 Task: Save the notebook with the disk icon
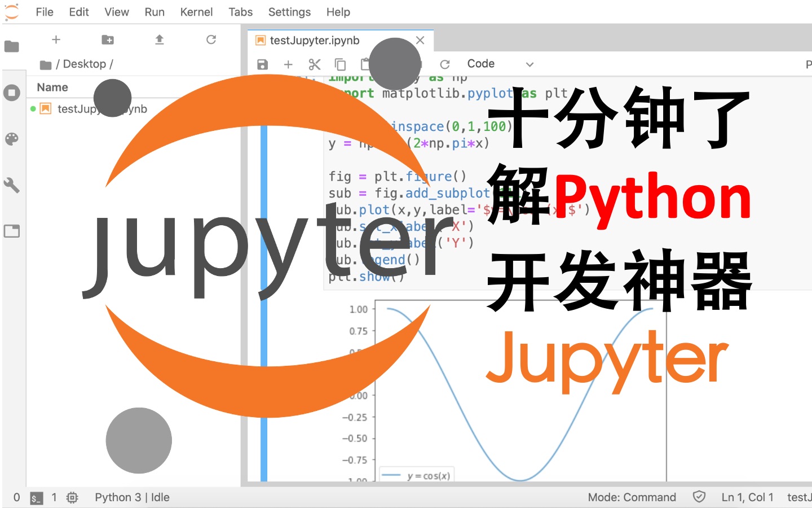coord(262,64)
